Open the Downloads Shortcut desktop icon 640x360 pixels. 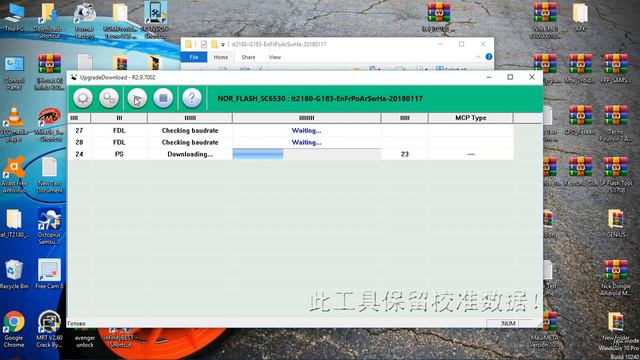point(49,20)
